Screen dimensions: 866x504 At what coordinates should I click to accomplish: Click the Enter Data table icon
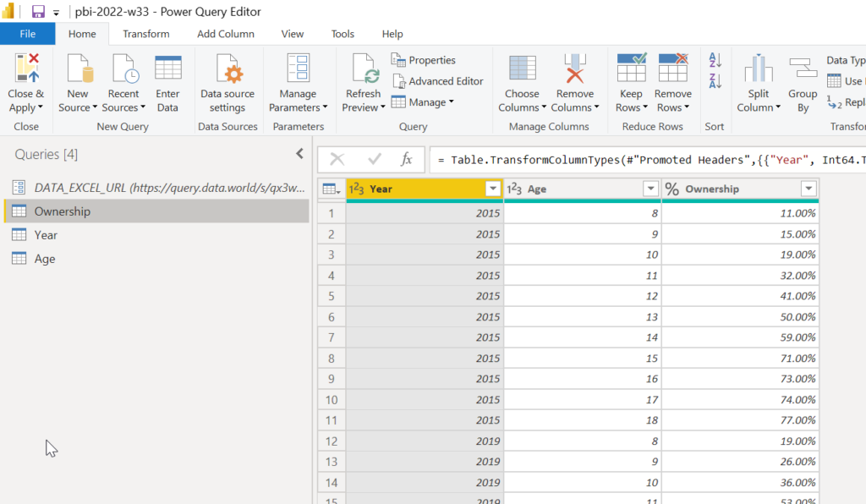[x=167, y=69]
